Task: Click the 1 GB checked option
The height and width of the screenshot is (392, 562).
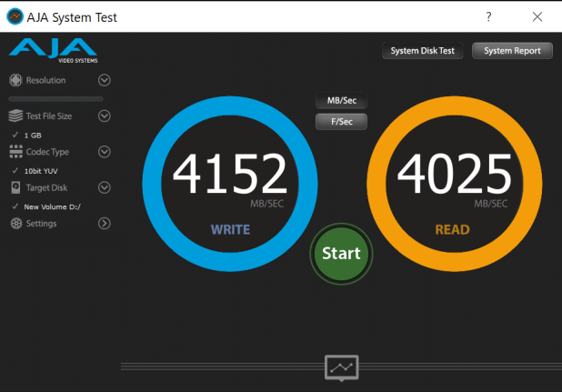Action: 27,136
